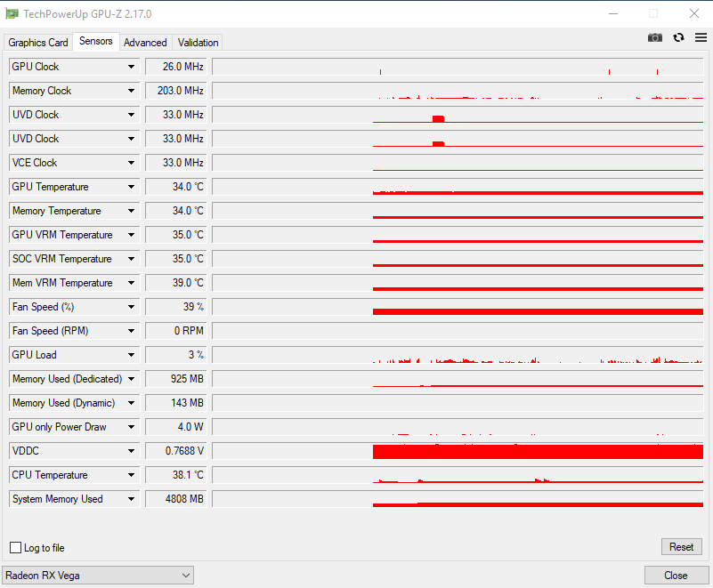This screenshot has width=713, height=588.
Task: Click the 0 RPM fan speed value
Action: [176, 331]
